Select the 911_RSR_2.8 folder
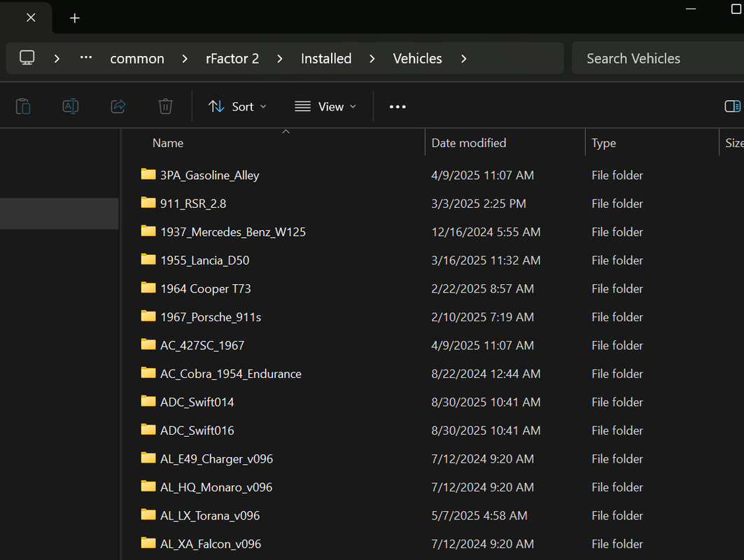744x560 pixels. (x=193, y=204)
